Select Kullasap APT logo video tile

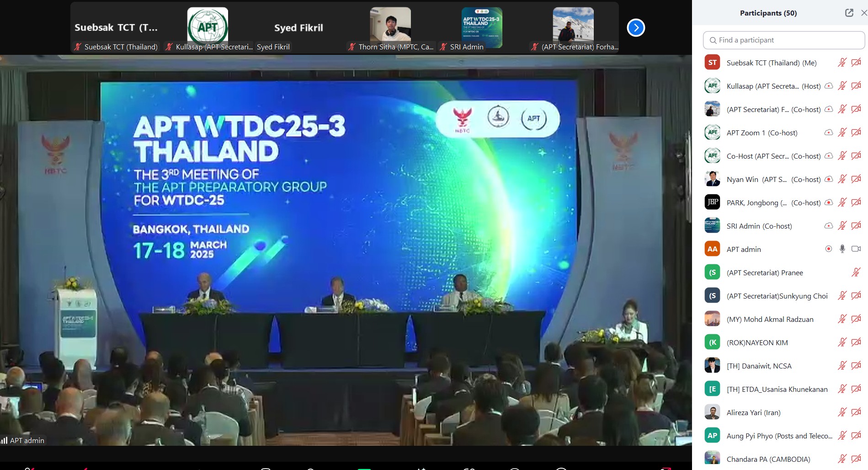click(208, 28)
